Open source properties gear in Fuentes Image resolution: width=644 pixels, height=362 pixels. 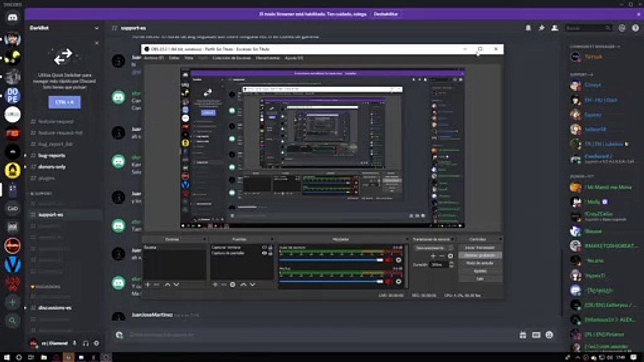[233, 285]
